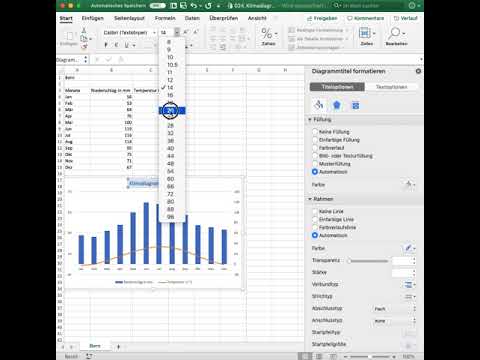Open the Überprüfen ribbon tab
The width and height of the screenshot is (480, 360).
[x=224, y=18]
